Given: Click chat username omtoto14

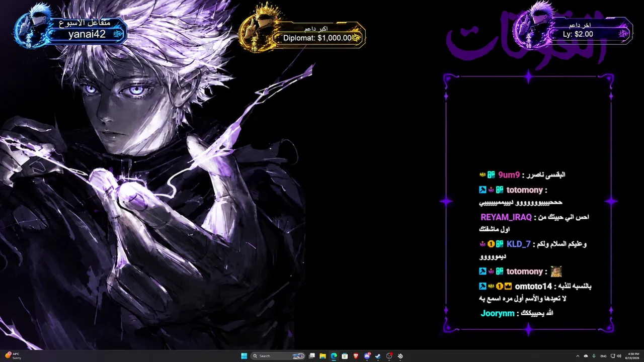Looking at the screenshot, I should pos(534,287).
